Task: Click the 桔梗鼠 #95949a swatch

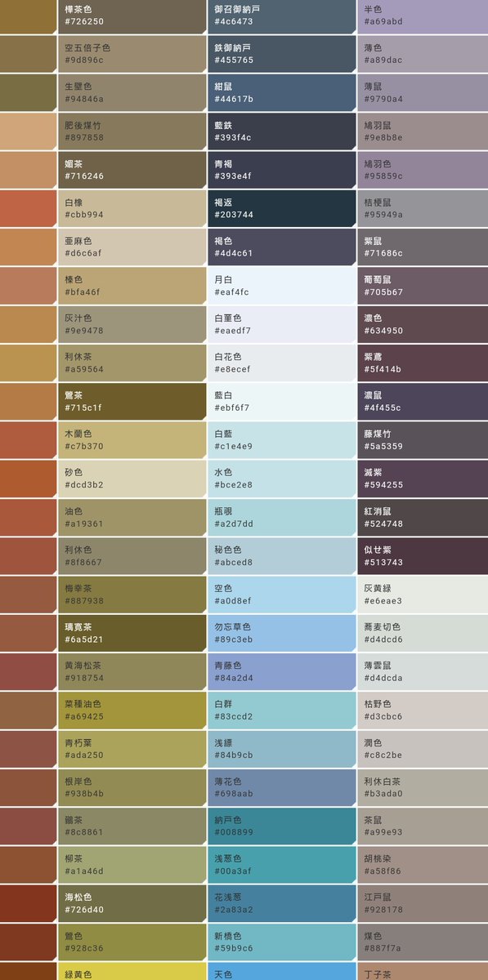Action: coord(423,208)
